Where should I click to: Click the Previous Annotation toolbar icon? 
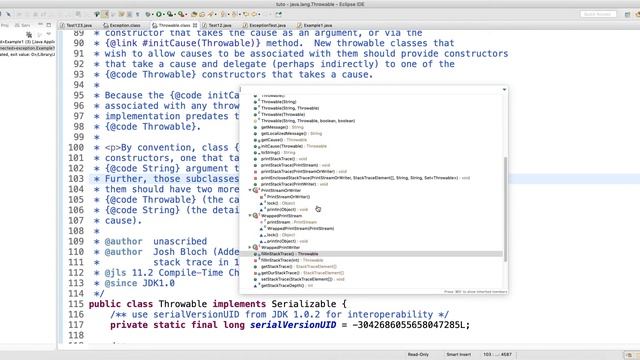click(234, 14)
